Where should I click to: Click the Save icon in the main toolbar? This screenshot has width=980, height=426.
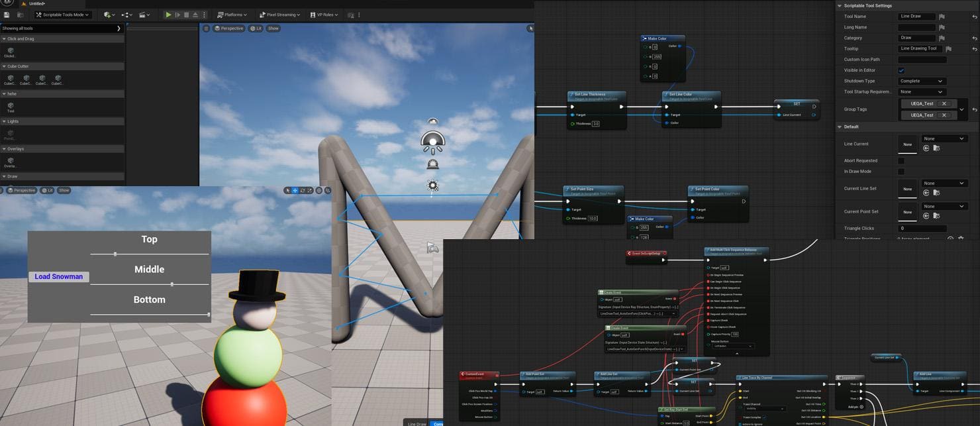coord(5,14)
